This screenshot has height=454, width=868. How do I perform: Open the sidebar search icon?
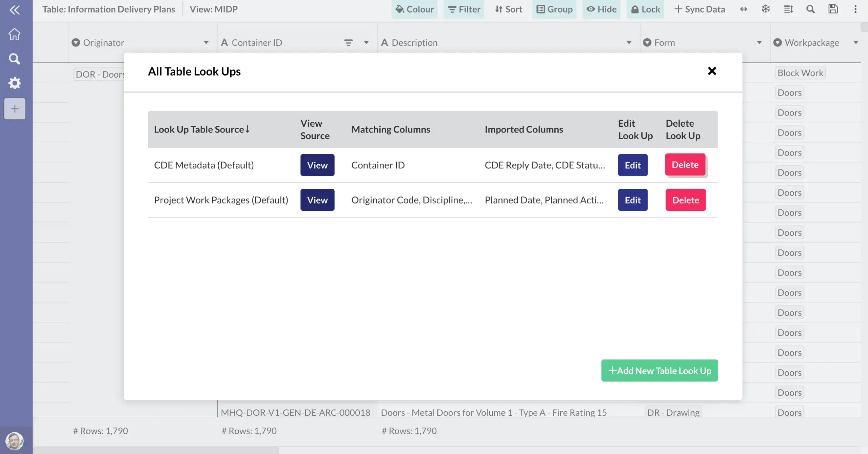coord(14,59)
